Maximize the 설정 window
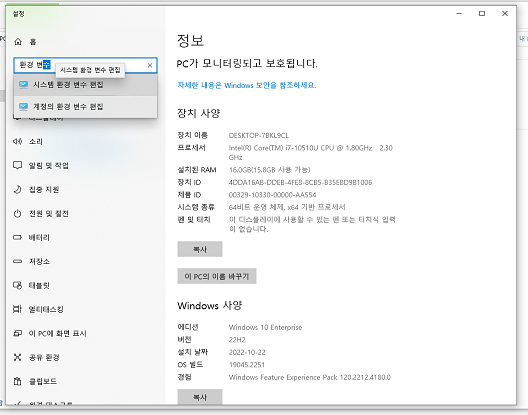528x415 pixels. 482,13
